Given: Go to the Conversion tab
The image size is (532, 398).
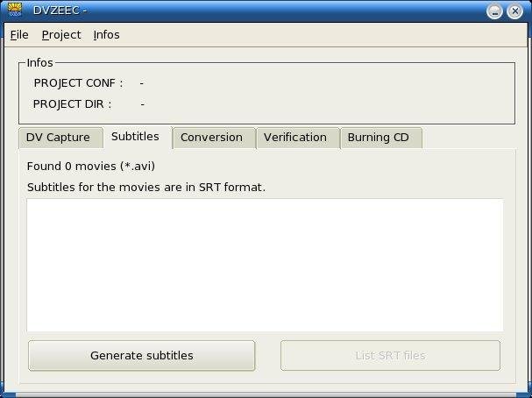Looking at the screenshot, I should [211, 138].
